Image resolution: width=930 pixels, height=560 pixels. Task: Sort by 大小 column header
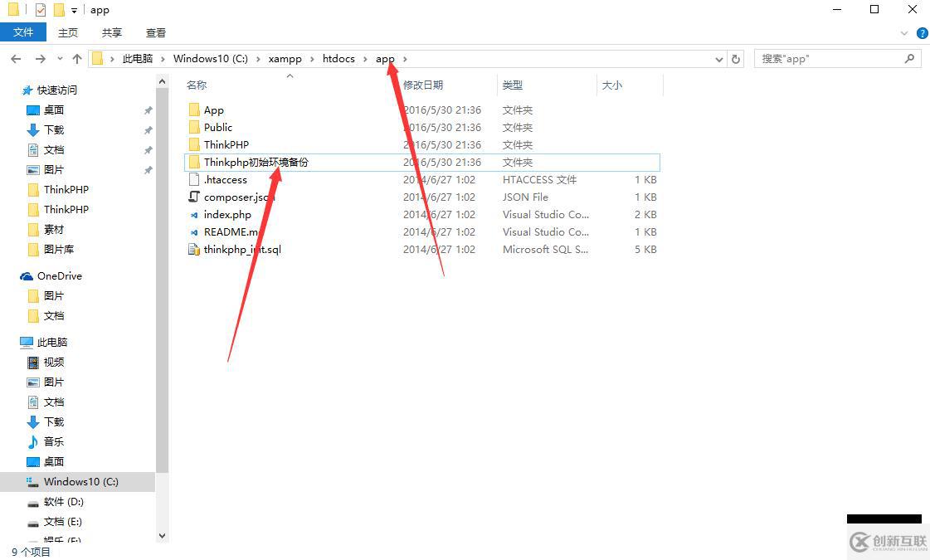(x=612, y=85)
